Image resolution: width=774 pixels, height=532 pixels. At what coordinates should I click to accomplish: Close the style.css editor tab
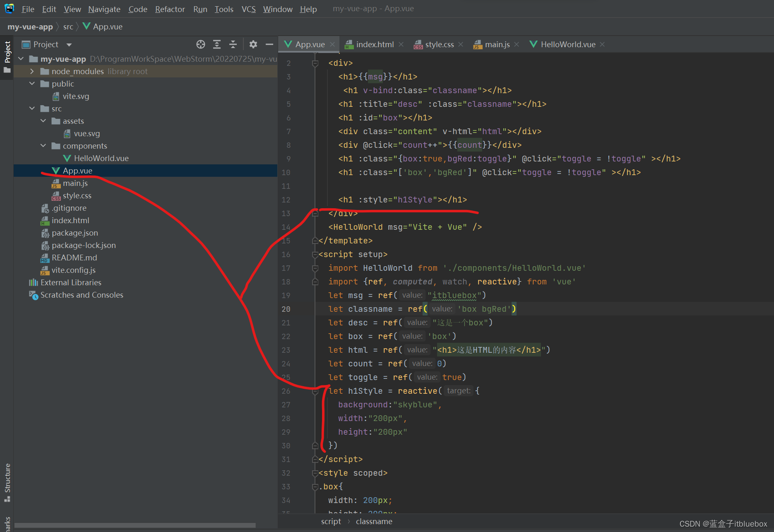pos(461,44)
